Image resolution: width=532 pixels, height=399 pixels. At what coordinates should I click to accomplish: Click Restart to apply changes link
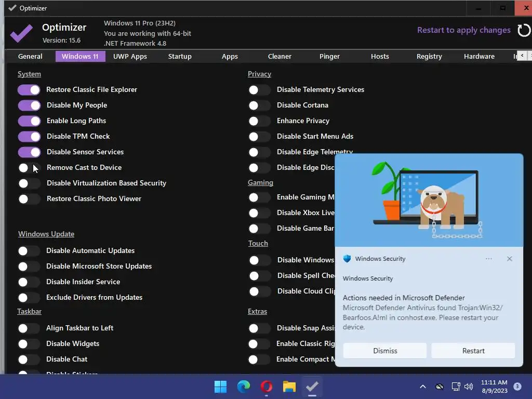464,30
